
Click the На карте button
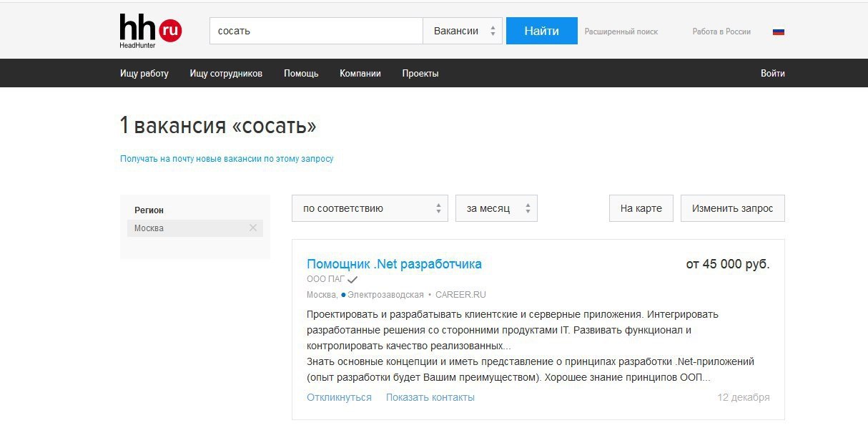pyautogui.click(x=641, y=208)
